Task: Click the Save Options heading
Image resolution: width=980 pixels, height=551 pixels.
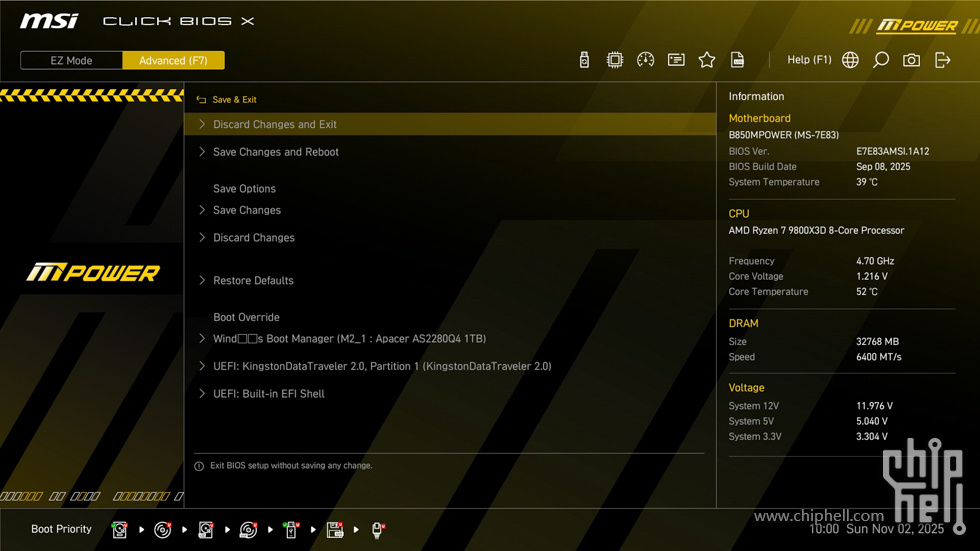Action: (x=244, y=189)
